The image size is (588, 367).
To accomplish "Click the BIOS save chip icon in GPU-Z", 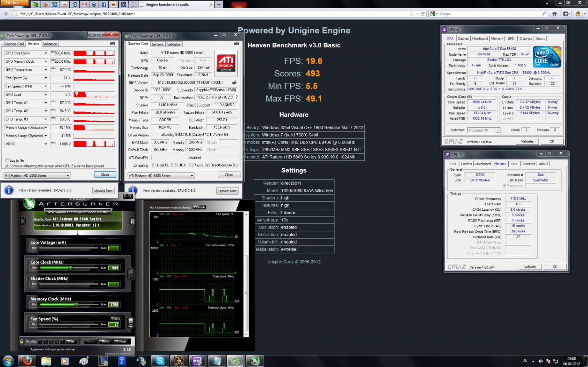I will [x=234, y=82].
